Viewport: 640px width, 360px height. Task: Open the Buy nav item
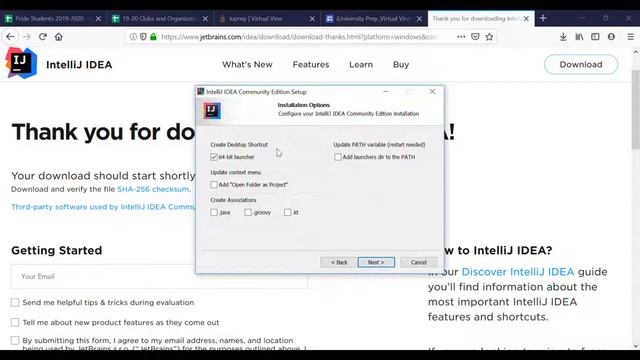[x=401, y=64]
